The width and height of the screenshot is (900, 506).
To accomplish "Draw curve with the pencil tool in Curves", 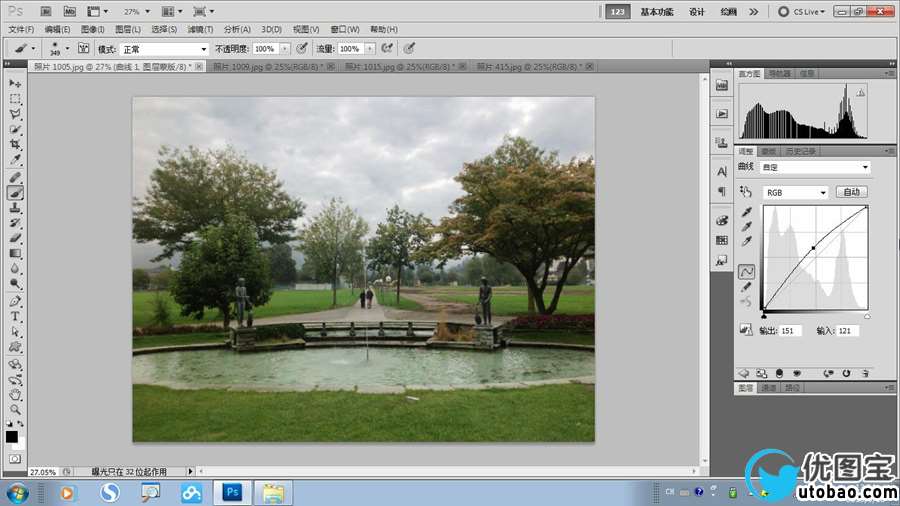I will point(746,286).
